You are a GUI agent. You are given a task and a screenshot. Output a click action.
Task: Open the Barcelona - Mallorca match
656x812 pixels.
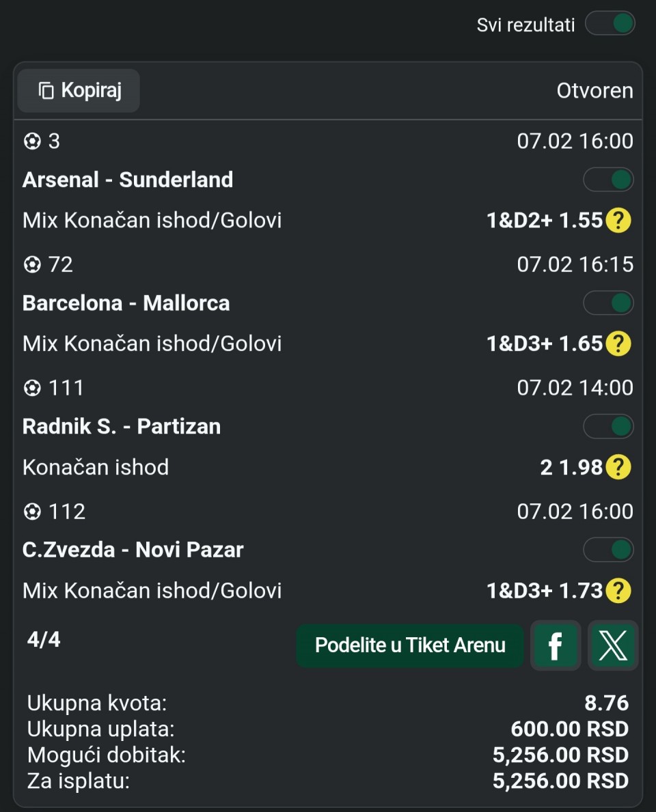(126, 303)
